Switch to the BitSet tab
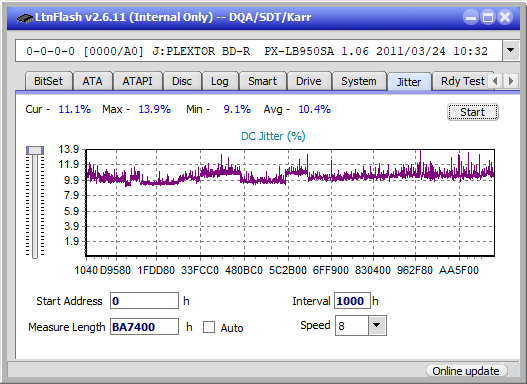Screen dimensions: 527x384 pyautogui.click(x=48, y=81)
